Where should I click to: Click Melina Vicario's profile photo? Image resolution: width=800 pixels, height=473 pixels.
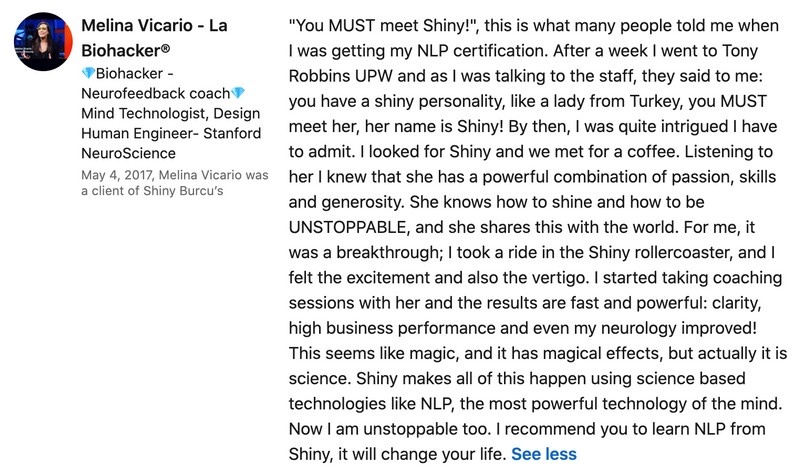44,41
